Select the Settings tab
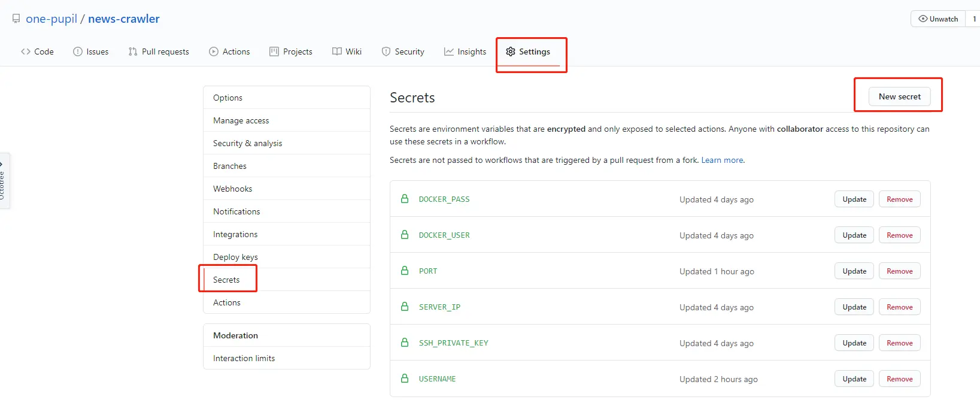Image resolution: width=980 pixels, height=418 pixels. point(528,52)
